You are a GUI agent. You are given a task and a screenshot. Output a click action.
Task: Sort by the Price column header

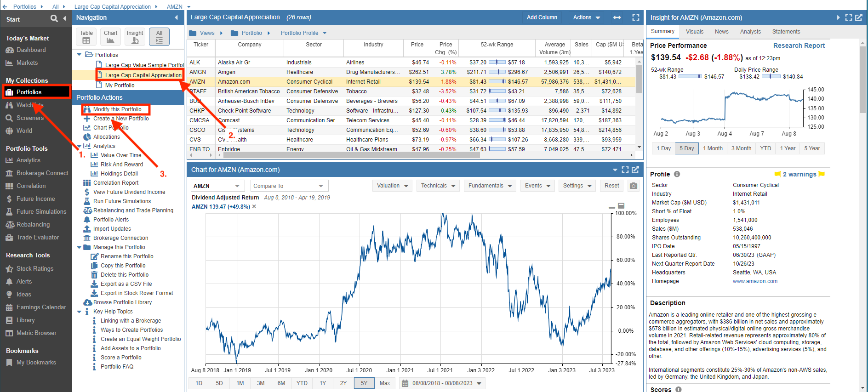pyautogui.click(x=417, y=45)
